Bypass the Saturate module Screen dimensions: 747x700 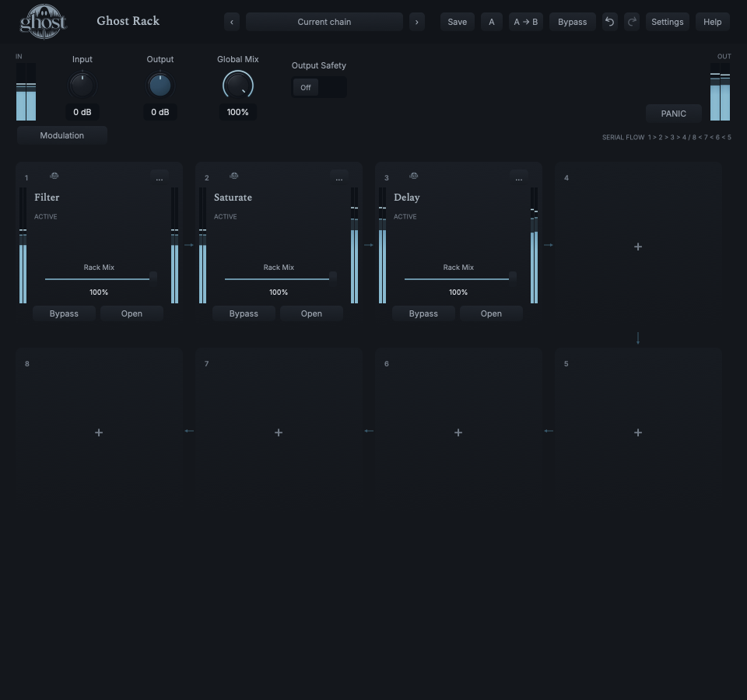pyautogui.click(x=244, y=313)
